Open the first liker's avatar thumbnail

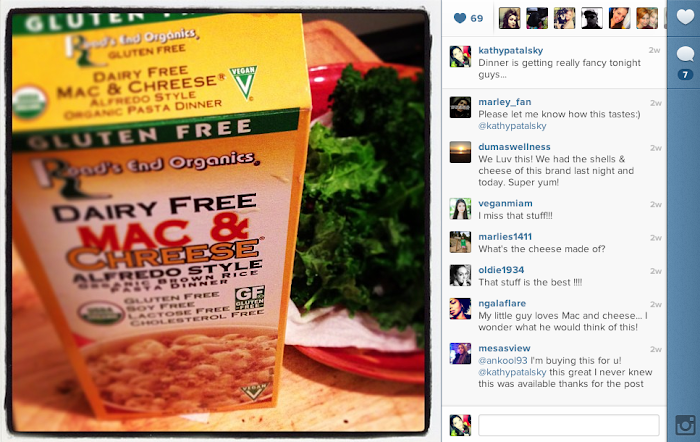tap(509, 18)
